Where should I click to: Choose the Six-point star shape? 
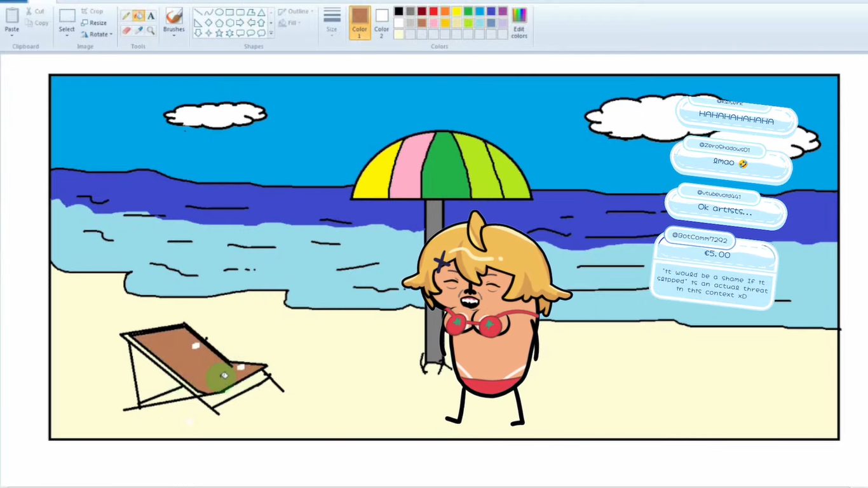229,33
